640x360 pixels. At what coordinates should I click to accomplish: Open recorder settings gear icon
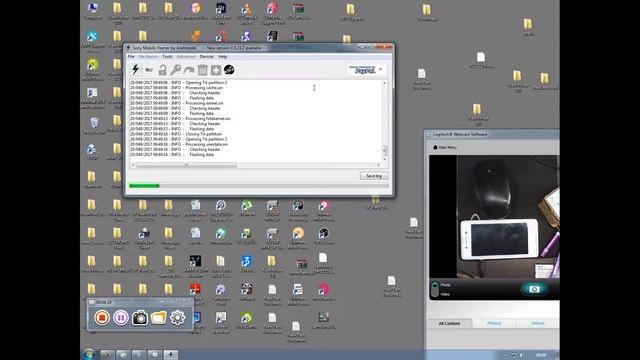[178, 318]
